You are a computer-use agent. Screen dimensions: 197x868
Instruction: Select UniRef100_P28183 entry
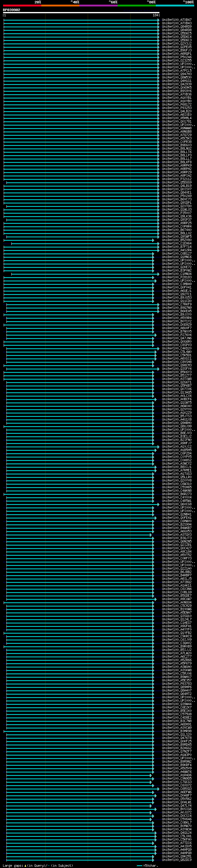click(176, 277)
